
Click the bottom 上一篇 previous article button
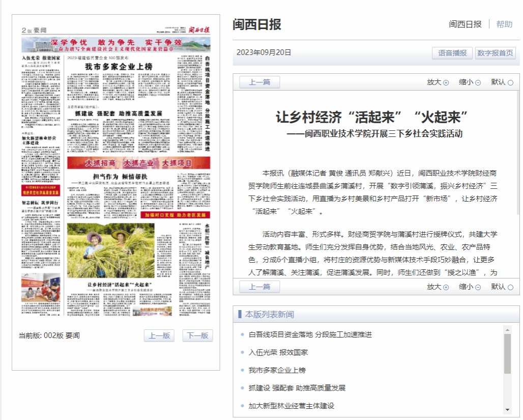(x=259, y=287)
